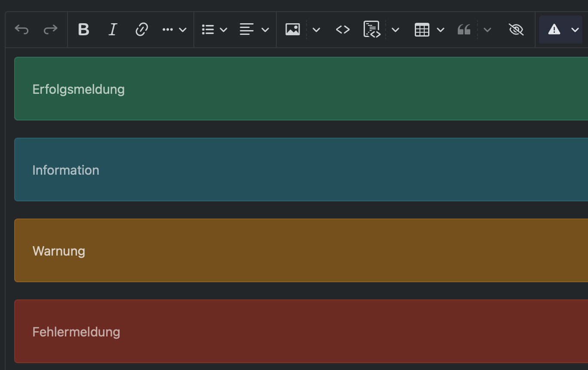The image size is (588, 370).
Task: Open the text alignment options
Action: (254, 30)
